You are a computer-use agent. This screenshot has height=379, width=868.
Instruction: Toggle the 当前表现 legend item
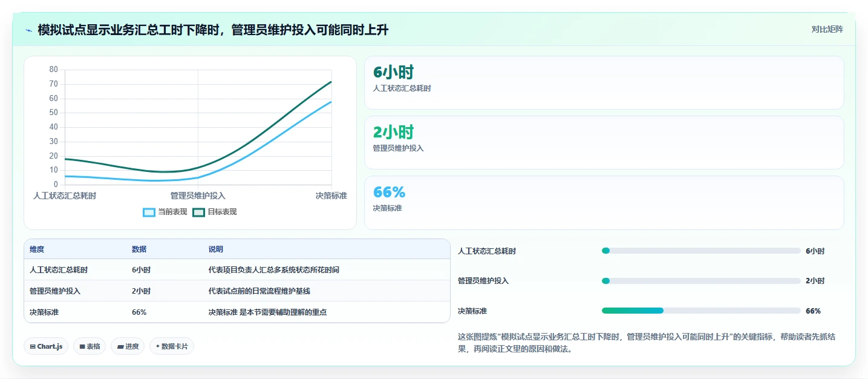pyautogui.click(x=165, y=212)
